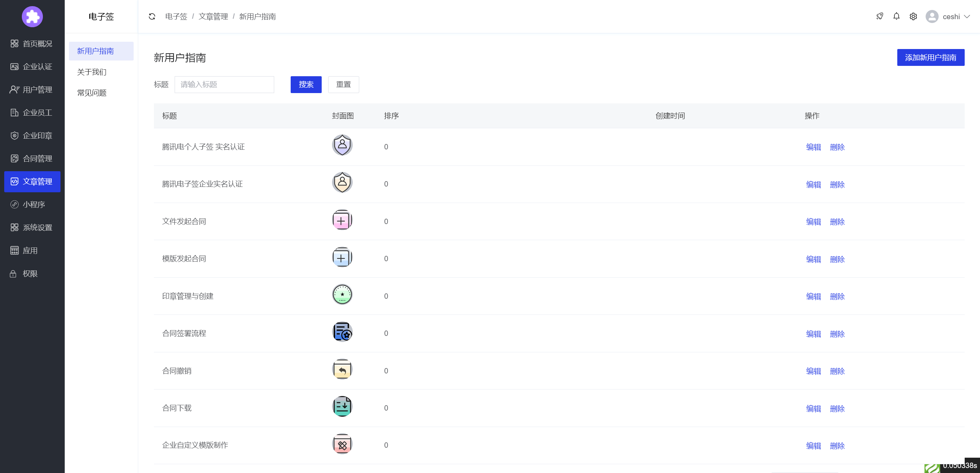Click the 文件发起合同 cover image

[x=342, y=220]
